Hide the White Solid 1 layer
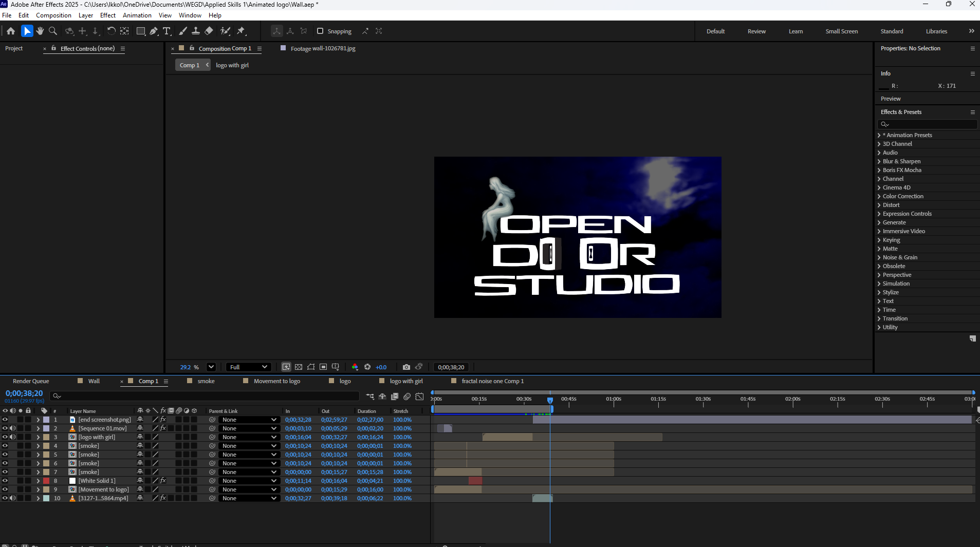Image resolution: width=980 pixels, height=547 pixels. [5, 481]
